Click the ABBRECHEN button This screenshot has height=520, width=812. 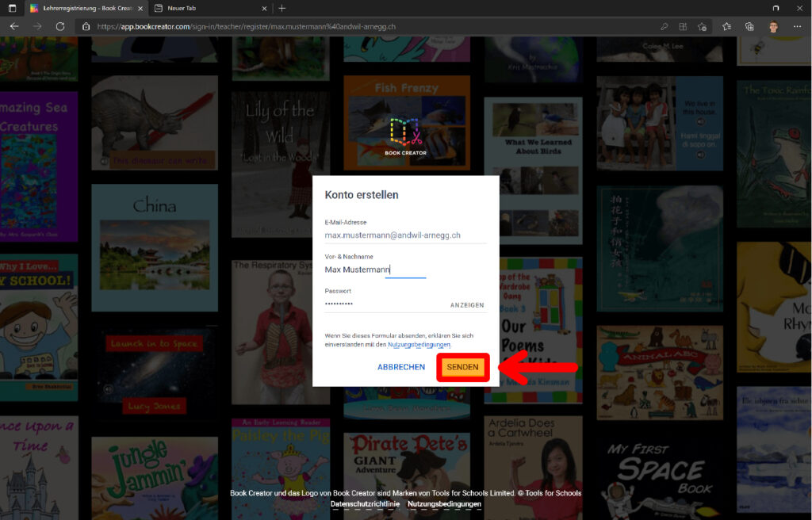coord(401,367)
